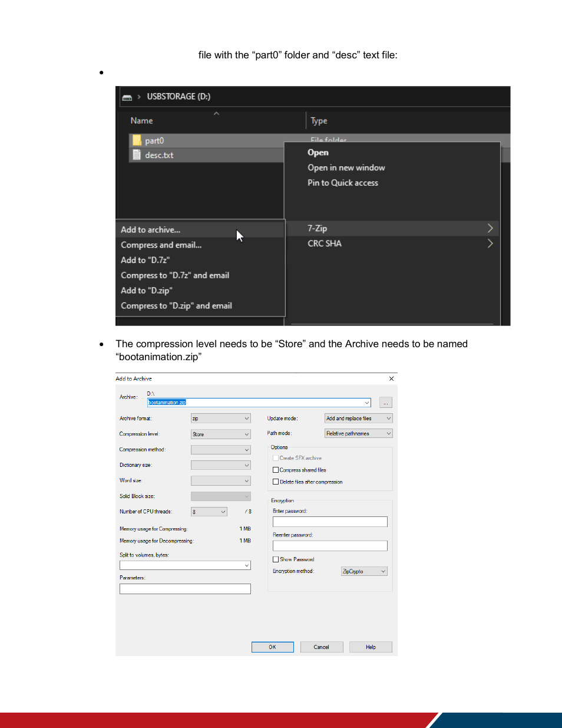This screenshot has width=562, height=728.
Task: Click the Parameters input field
Action: pos(185,589)
